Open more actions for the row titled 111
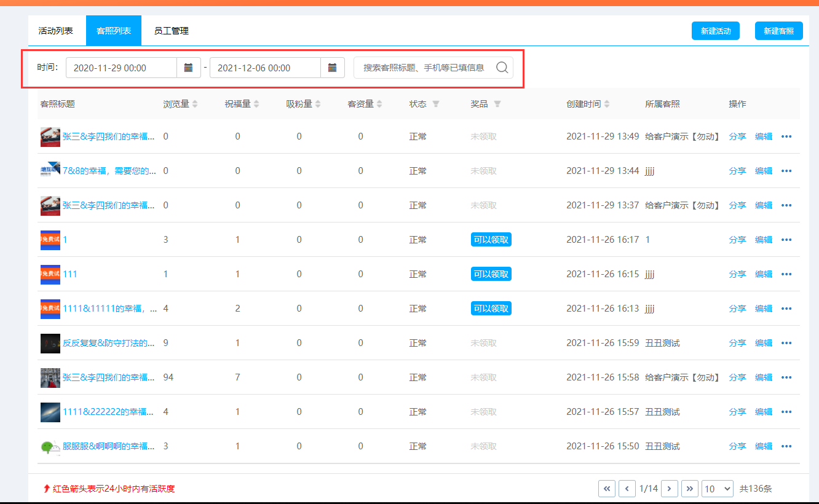 tap(786, 274)
